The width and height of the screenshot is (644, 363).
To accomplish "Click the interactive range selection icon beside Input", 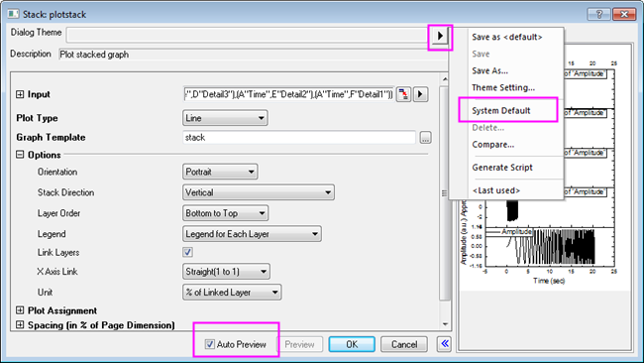I will (403, 94).
